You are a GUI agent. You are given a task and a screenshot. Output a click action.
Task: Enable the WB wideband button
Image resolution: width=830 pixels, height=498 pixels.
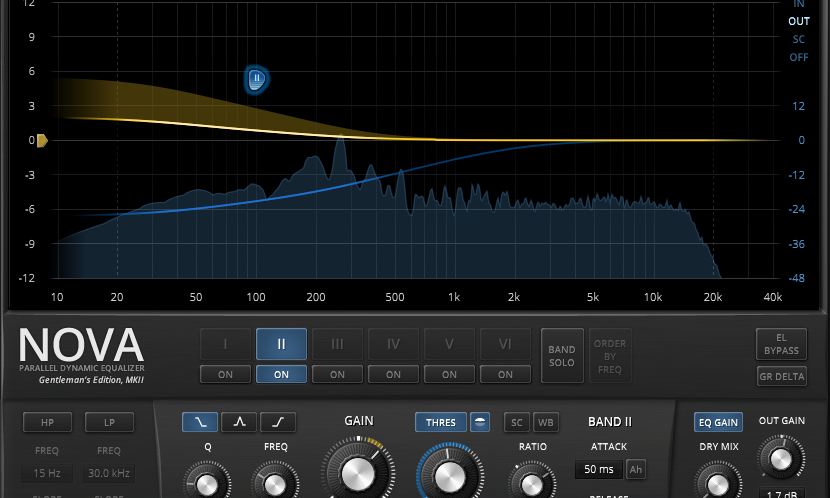(x=544, y=422)
